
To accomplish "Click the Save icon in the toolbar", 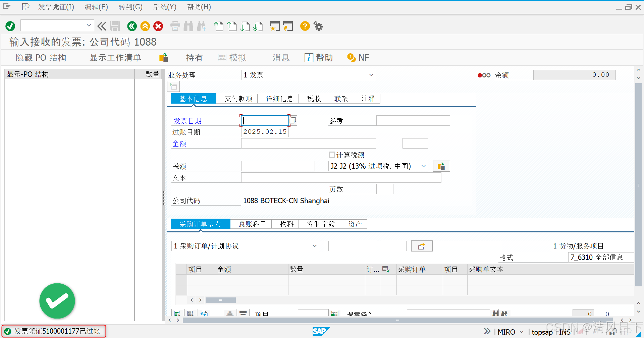I will pyautogui.click(x=115, y=26).
